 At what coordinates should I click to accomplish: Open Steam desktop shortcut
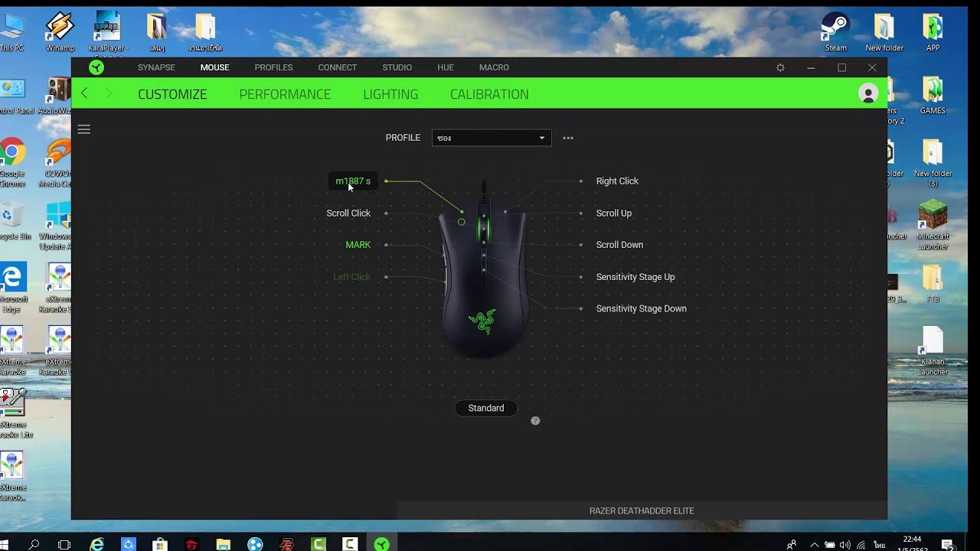[836, 32]
